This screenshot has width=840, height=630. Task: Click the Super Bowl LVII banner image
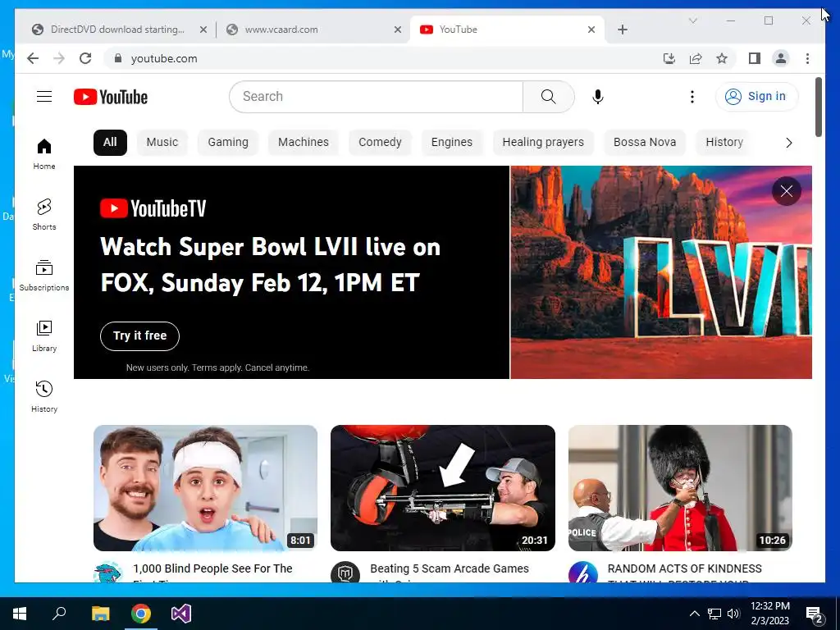(x=661, y=272)
